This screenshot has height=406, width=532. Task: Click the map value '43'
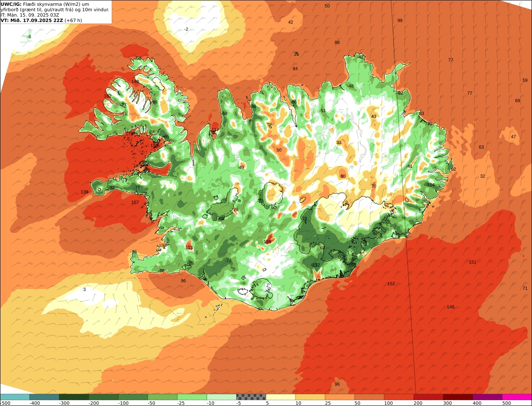click(x=374, y=117)
